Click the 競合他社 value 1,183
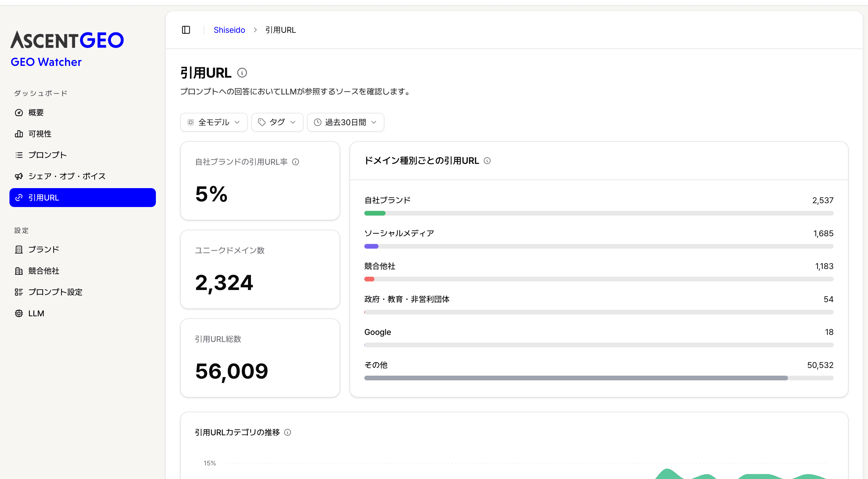868x479 pixels. point(824,266)
